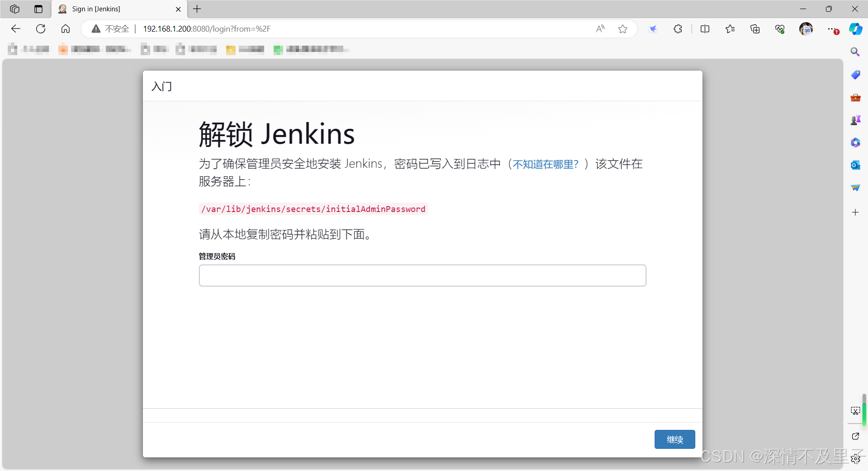Click the blue bird extension icon

(653, 29)
